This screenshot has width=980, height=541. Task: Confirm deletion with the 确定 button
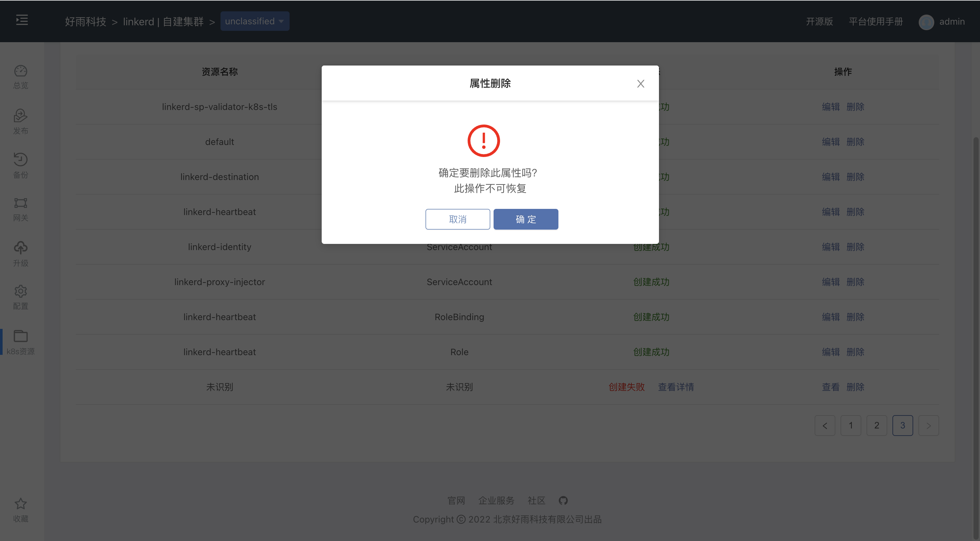click(x=526, y=219)
